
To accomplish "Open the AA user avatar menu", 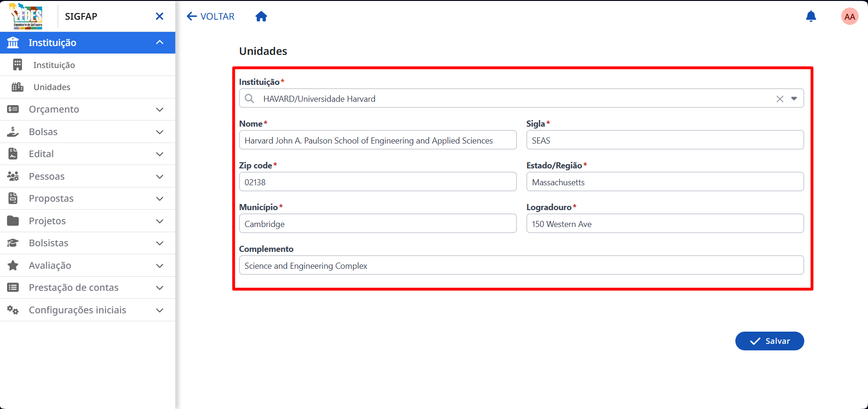I will click(x=850, y=16).
